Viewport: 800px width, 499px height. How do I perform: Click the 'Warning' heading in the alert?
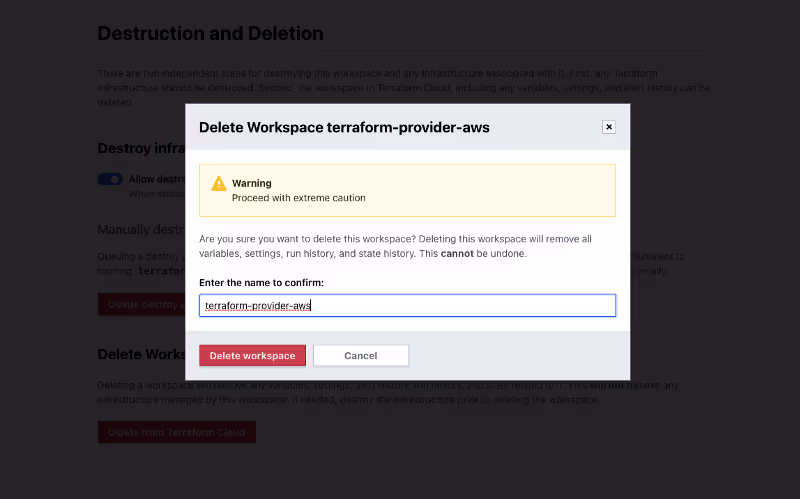[x=252, y=183]
